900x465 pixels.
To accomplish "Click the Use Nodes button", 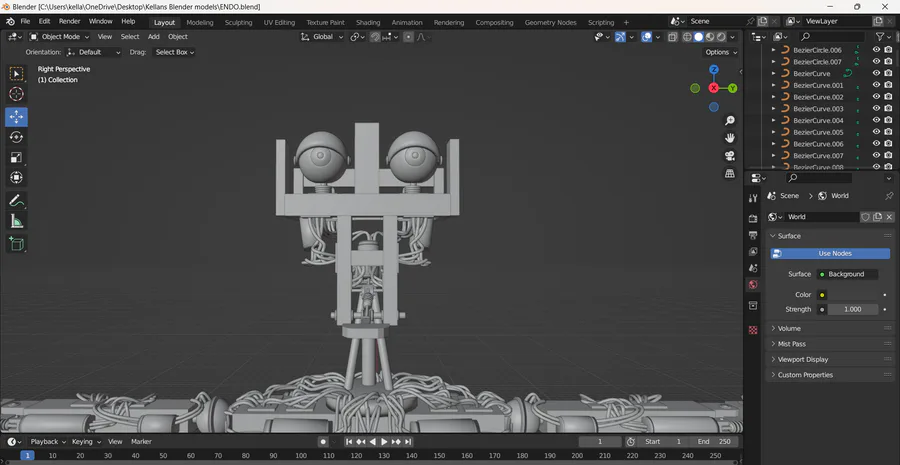I will pos(830,253).
